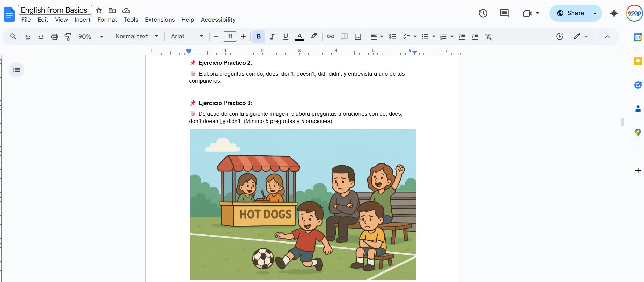Click the Share button
Screen dimensions: 644x282
click(570, 13)
